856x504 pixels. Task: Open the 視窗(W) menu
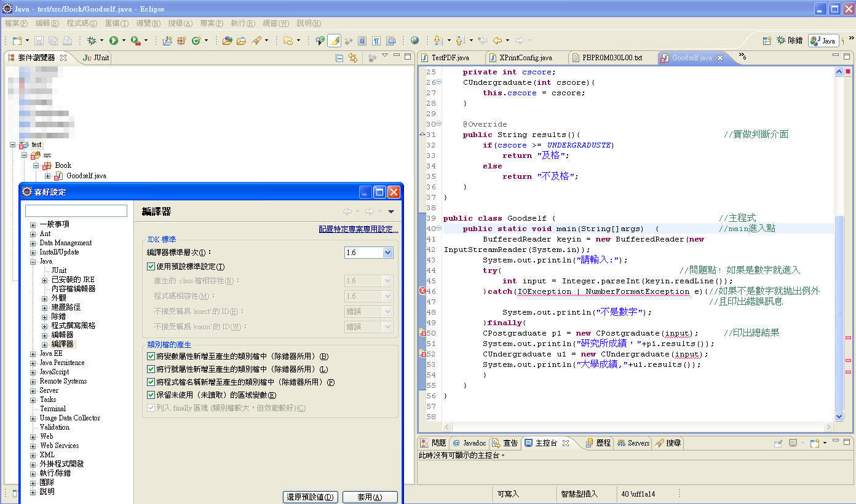(x=275, y=23)
